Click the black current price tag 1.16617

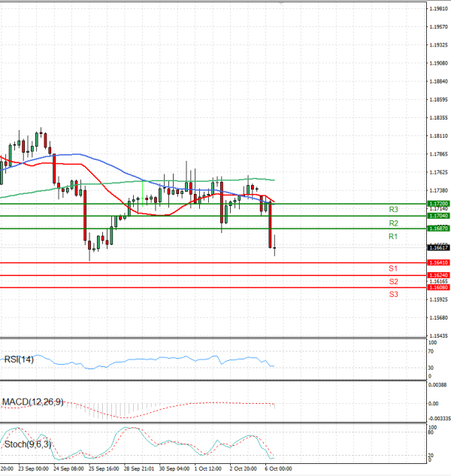click(x=438, y=247)
